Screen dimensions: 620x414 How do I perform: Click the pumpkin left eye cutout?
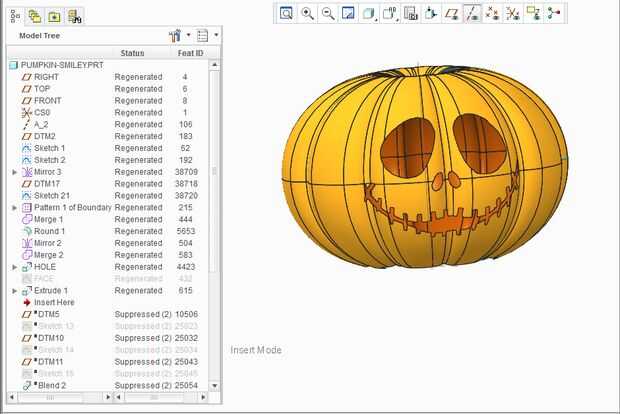pos(408,147)
